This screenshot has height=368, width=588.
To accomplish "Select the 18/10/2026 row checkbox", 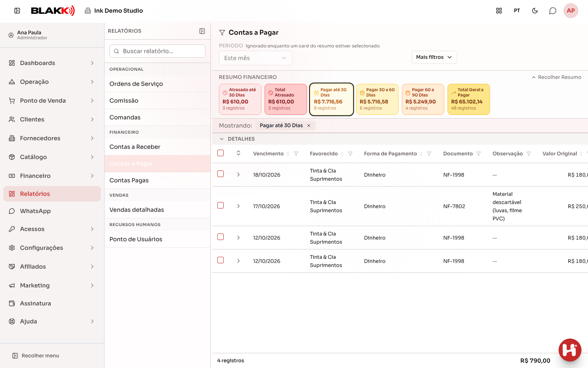I will [220, 174].
